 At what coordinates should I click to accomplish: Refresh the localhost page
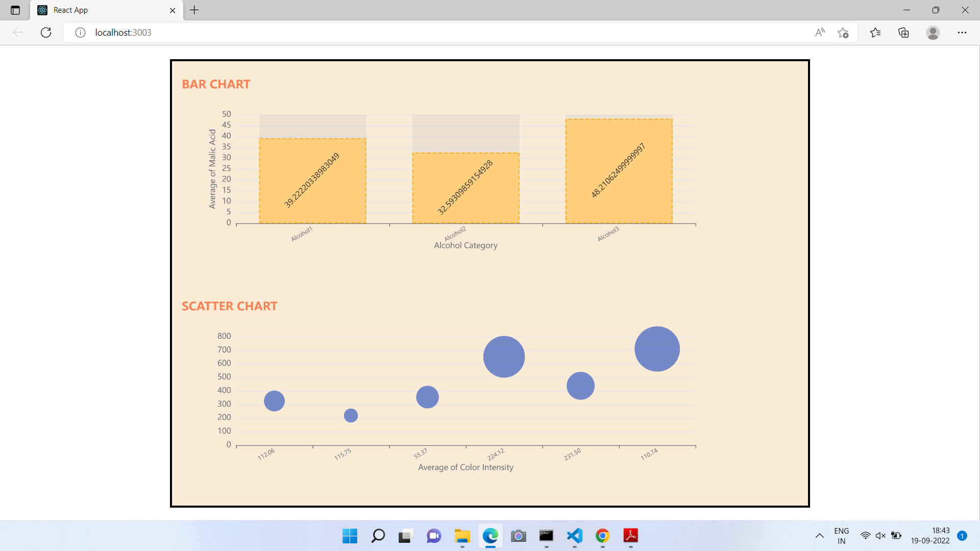(x=46, y=33)
